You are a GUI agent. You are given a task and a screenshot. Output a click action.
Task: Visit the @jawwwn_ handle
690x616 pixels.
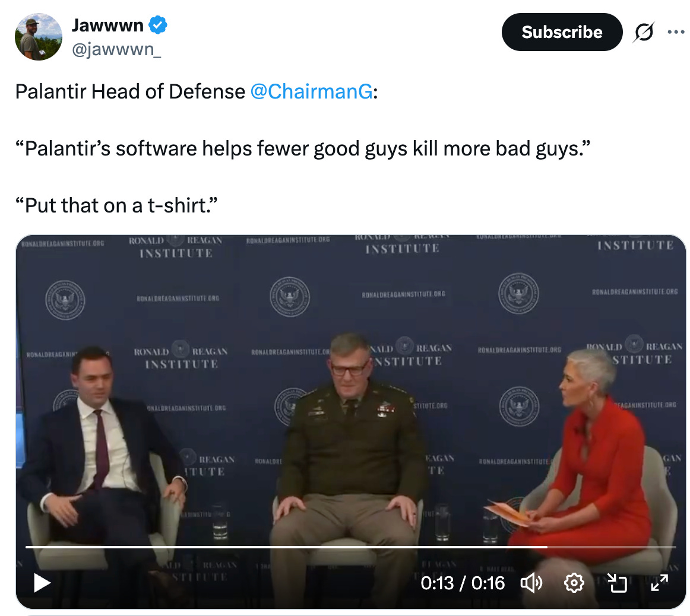tap(116, 49)
